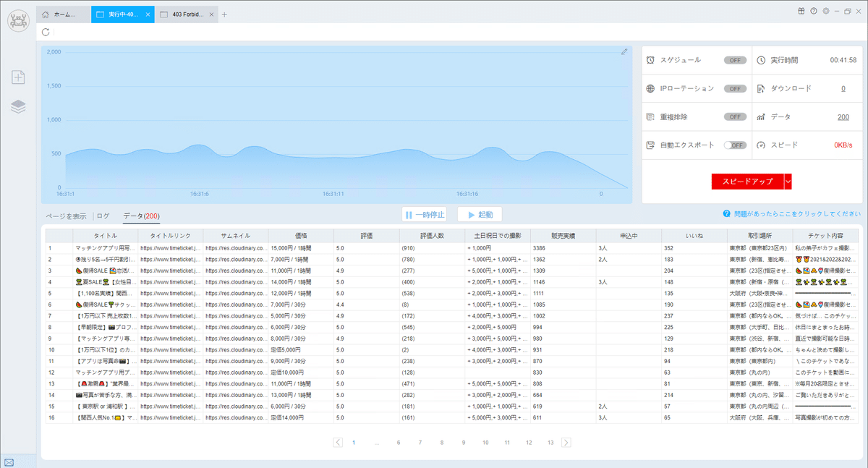This screenshot has width=868, height=468.
Task: Click the gift box icon in title bar
Action: click(801, 11)
